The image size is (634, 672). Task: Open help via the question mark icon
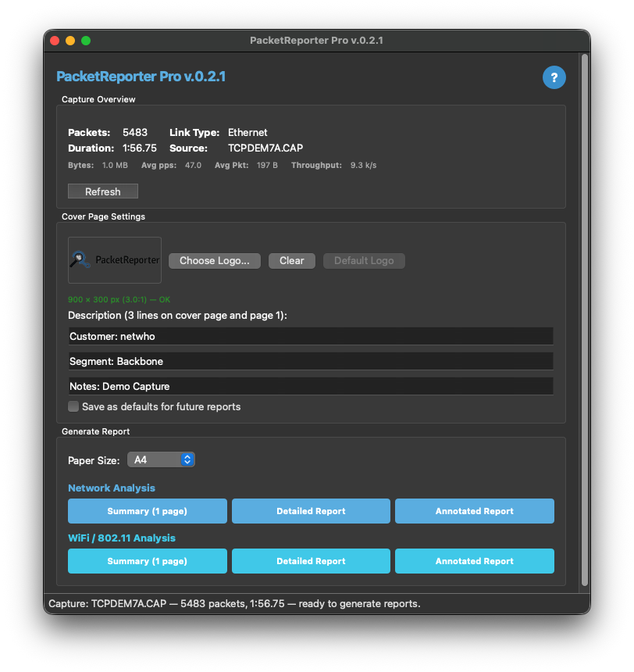[554, 77]
